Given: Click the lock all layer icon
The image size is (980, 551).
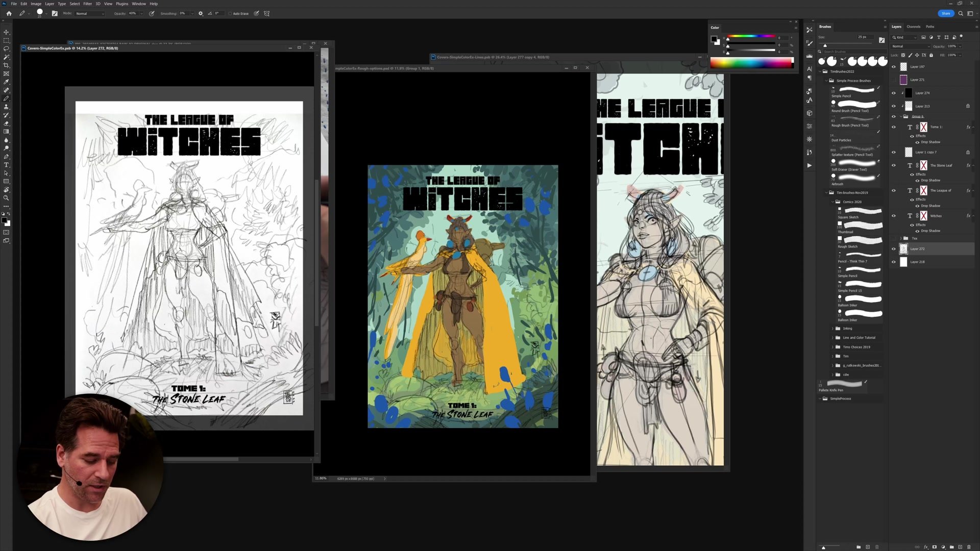Looking at the screenshot, I should 931,55.
